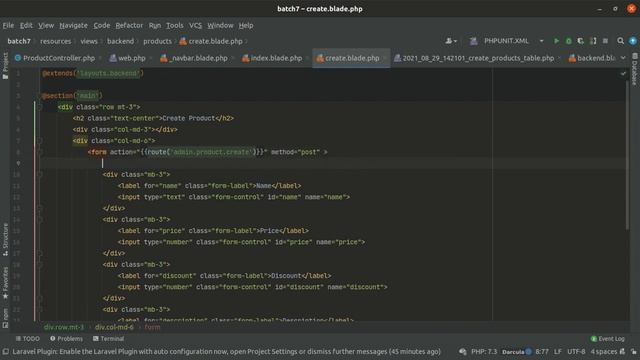
Task: Open the Terminal tool window
Action: click(108, 339)
